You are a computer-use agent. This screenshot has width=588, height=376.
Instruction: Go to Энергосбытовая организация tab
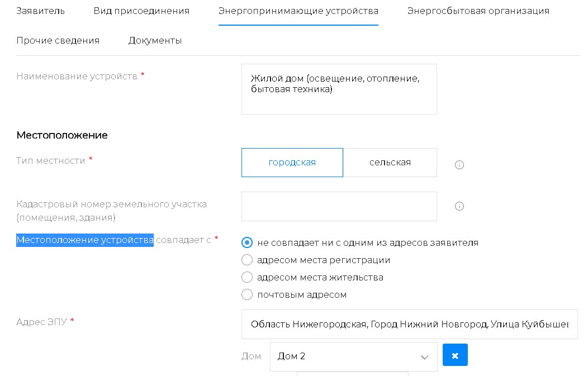coord(478,11)
